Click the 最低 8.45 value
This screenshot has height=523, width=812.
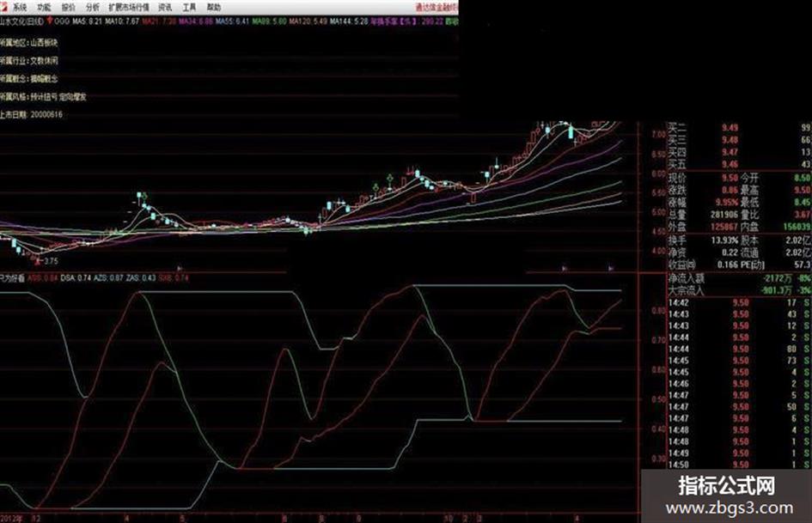803,202
